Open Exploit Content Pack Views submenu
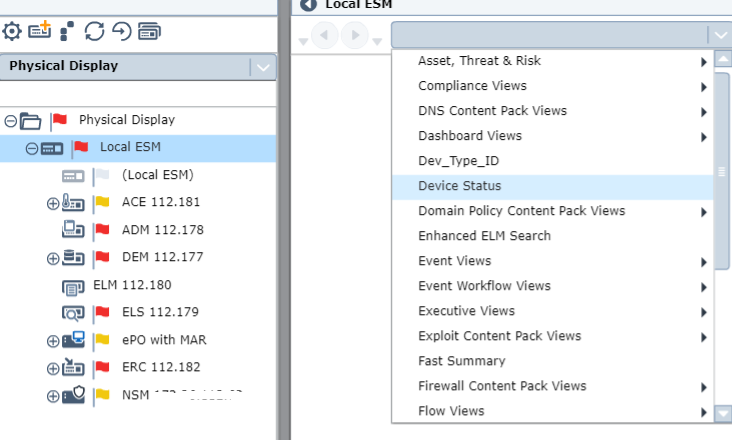The height and width of the screenshot is (440, 732). (552, 336)
